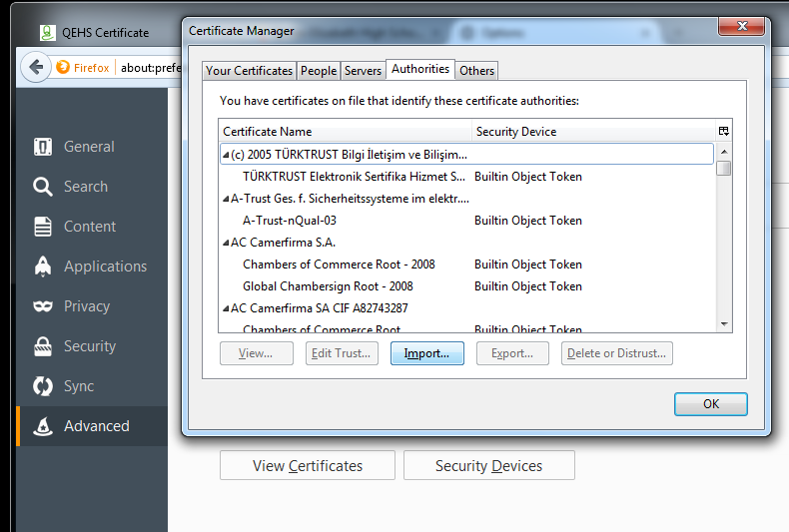The height and width of the screenshot is (532, 789).
Task: Click the Delete or Distrust... button
Action: tap(616, 353)
